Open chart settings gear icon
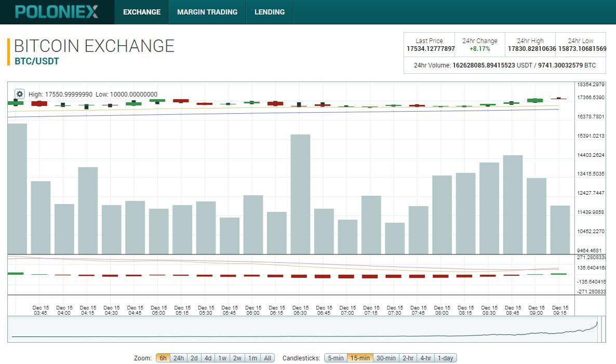 coord(20,94)
